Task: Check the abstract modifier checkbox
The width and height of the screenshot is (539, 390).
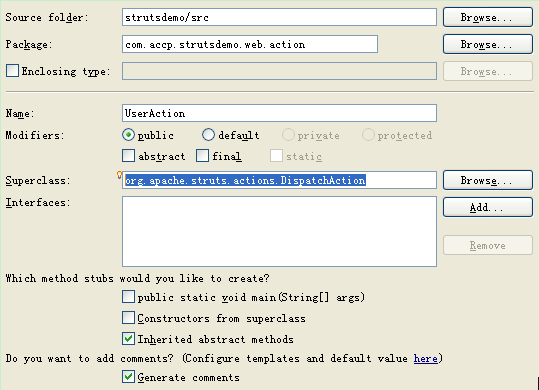Action: 128,156
